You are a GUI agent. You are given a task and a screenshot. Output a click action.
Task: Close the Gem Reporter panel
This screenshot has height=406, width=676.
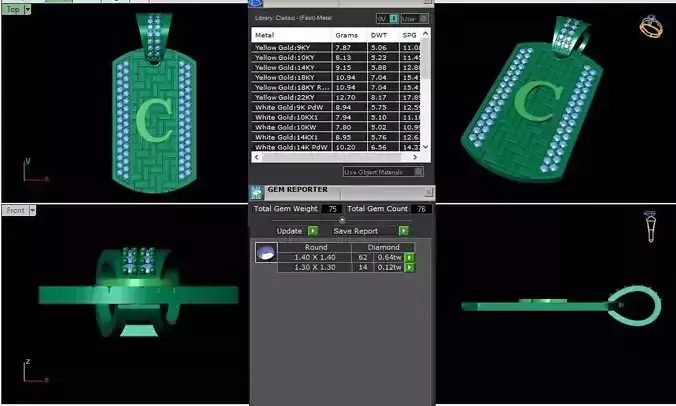428,192
